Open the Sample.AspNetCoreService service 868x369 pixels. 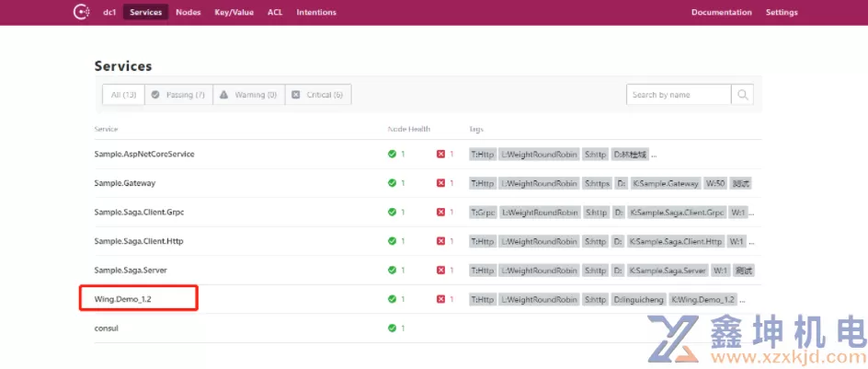[x=144, y=154]
